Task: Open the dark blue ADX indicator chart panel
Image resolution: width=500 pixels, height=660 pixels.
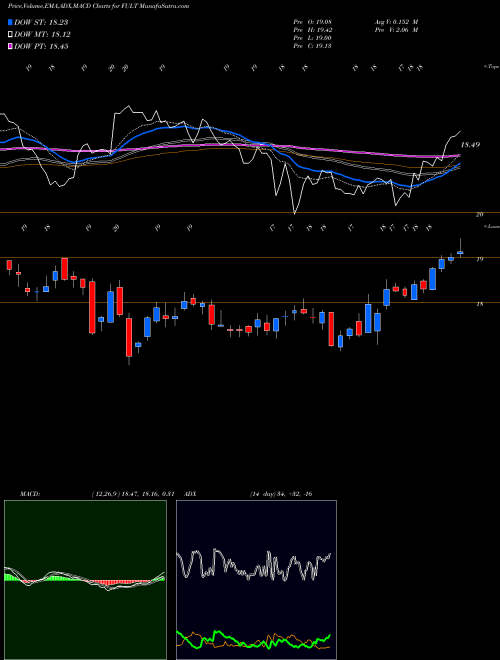Action: coord(256,580)
